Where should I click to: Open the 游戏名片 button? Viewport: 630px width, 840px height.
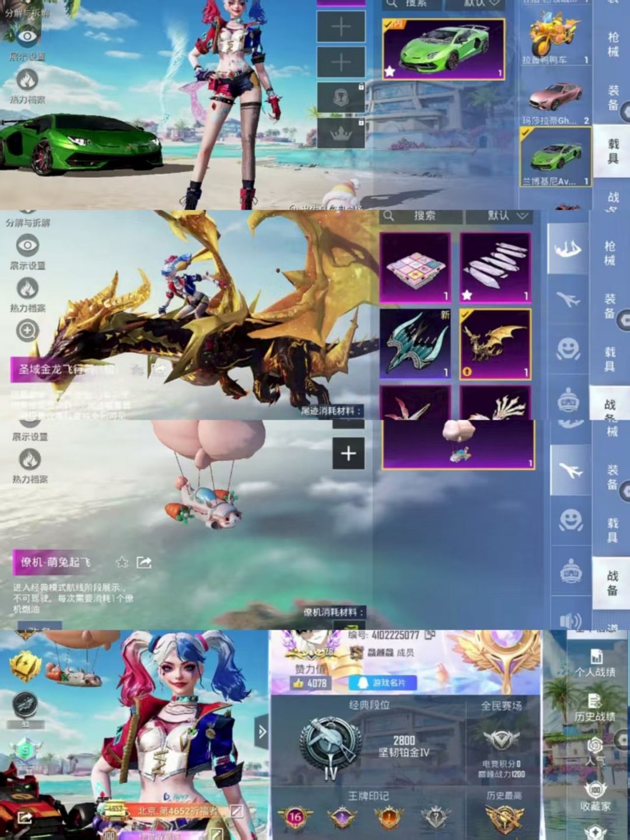383,682
